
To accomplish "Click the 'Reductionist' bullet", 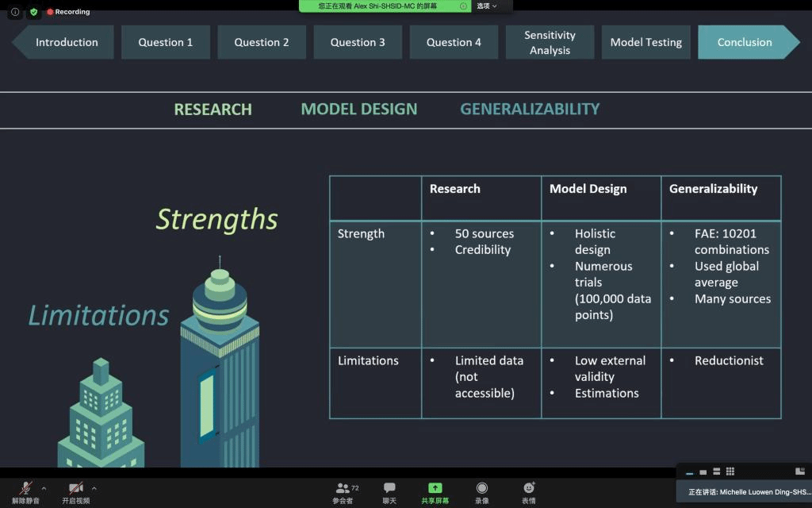I will pos(729,360).
